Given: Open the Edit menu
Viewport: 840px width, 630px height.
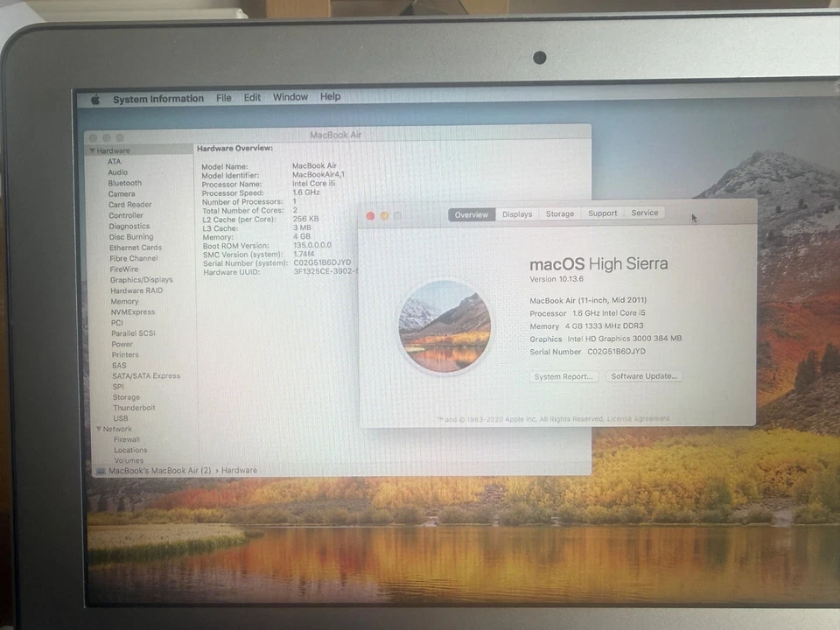Looking at the screenshot, I should tap(252, 97).
